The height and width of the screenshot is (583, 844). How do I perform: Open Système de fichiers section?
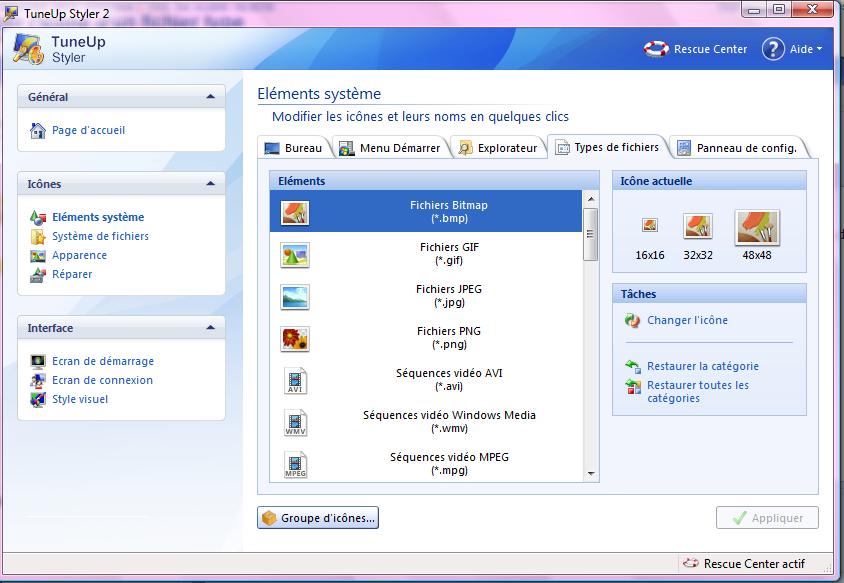coord(100,236)
